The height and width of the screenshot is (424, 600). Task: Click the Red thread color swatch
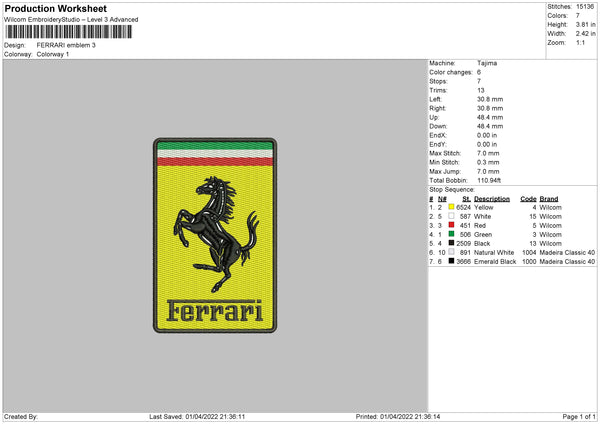[451, 225]
